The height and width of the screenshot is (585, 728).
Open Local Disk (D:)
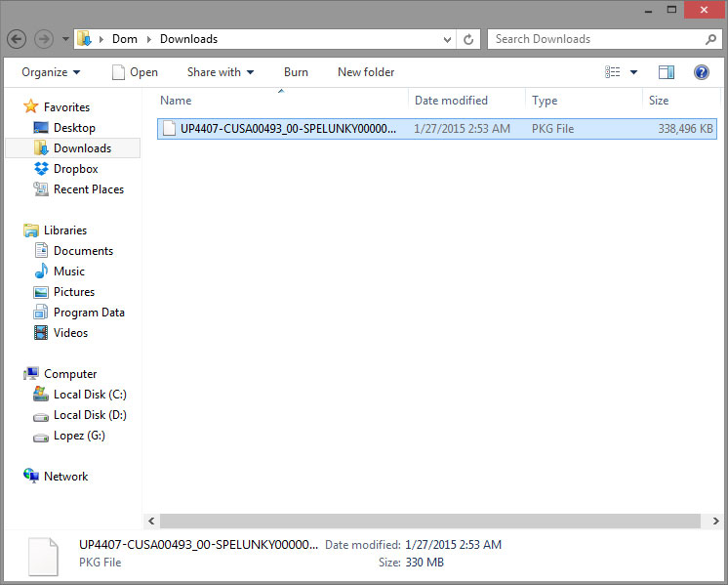pos(90,415)
